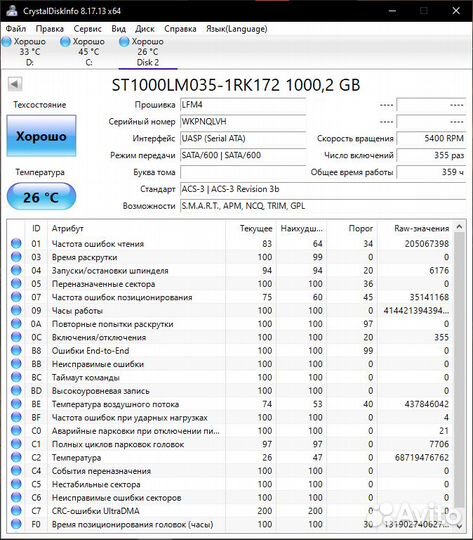Open the Язык(Language) menu

pyautogui.click(x=237, y=29)
